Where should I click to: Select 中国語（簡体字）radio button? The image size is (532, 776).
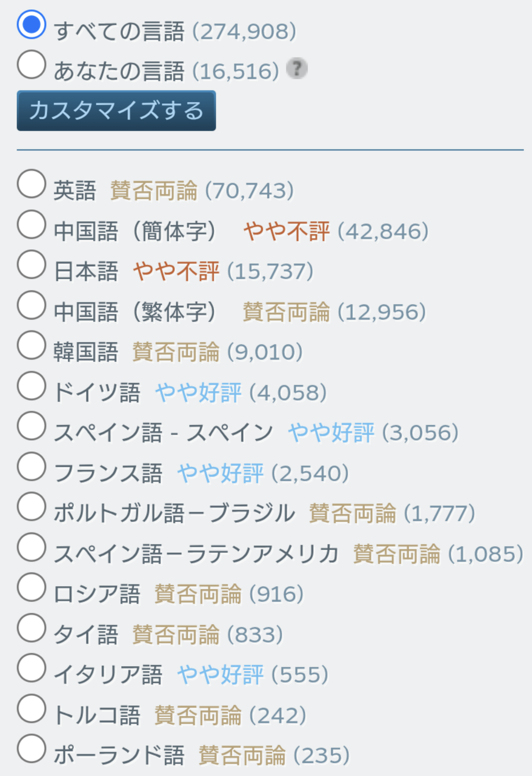[32, 224]
